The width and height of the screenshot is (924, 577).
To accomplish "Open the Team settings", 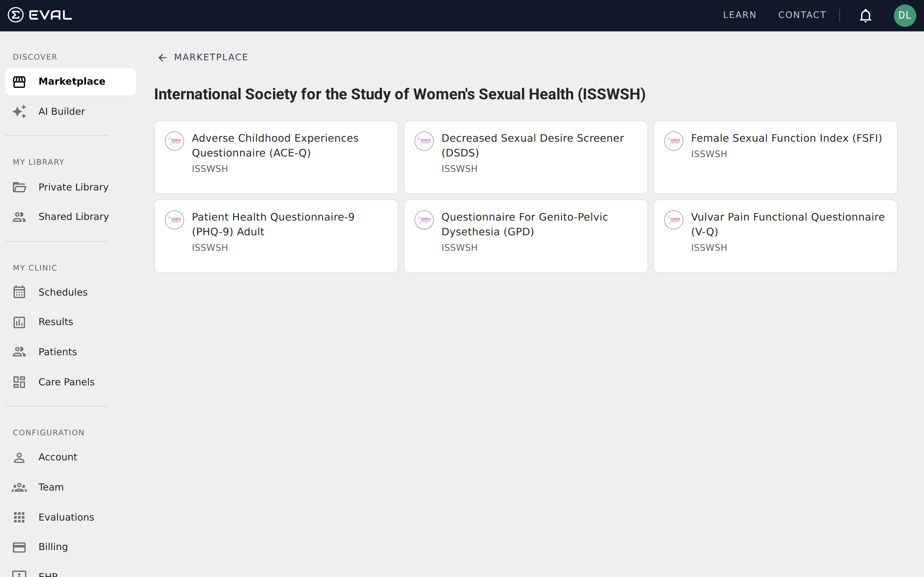I will (x=51, y=487).
